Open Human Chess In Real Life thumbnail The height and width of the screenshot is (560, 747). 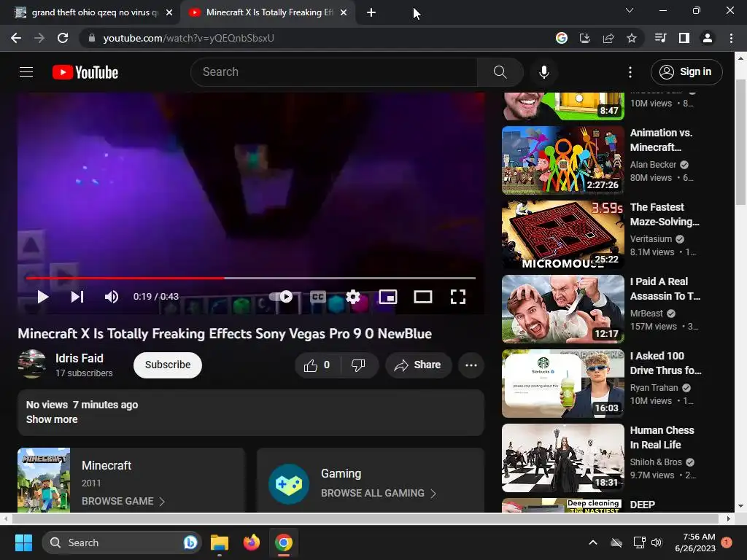click(563, 458)
